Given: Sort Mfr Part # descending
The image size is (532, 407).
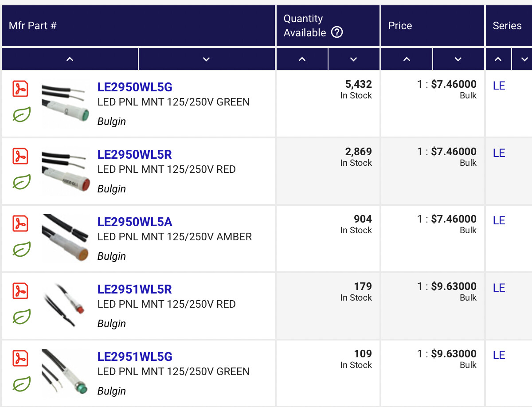Looking at the screenshot, I should (206, 59).
